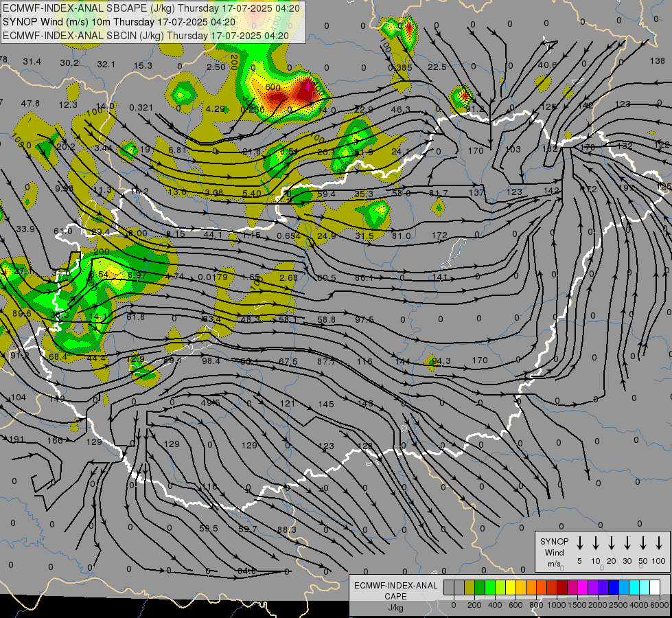
Task: Click the map value '59.5'
Action: [209, 528]
